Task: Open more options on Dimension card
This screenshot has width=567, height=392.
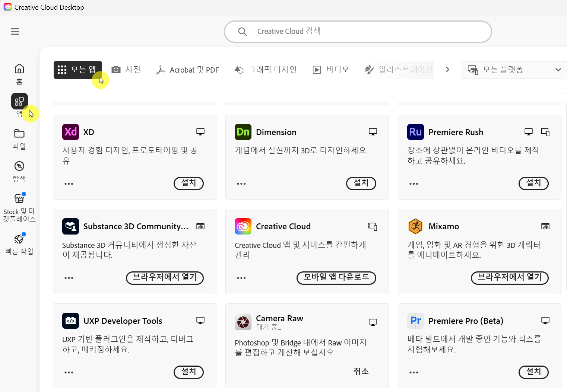Action: pyautogui.click(x=241, y=184)
